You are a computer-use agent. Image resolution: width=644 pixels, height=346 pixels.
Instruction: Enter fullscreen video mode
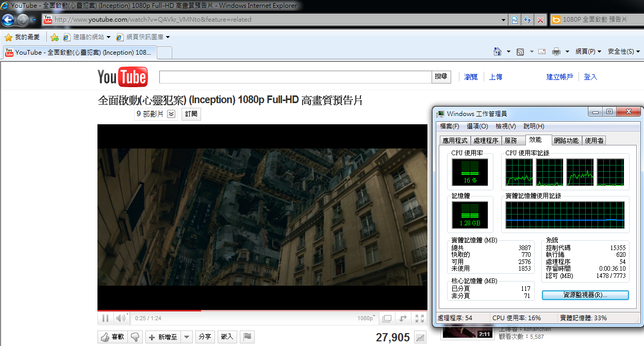420,319
